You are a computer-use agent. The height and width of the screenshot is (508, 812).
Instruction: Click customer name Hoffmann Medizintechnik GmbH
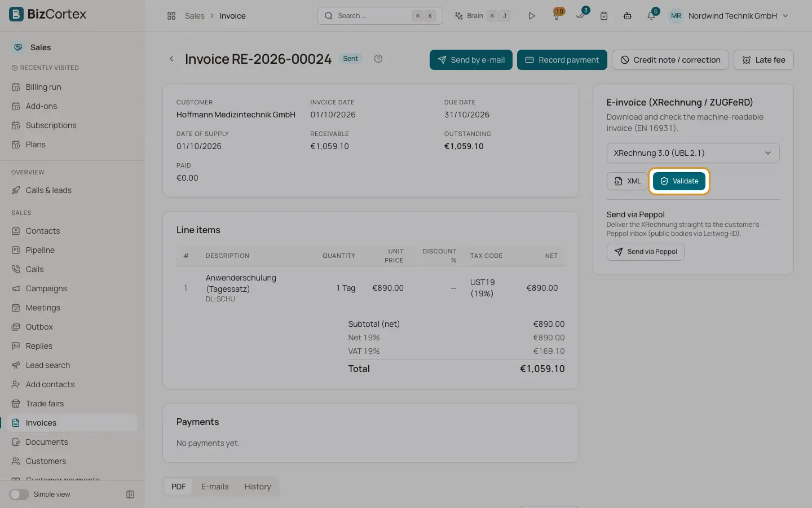coord(236,115)
